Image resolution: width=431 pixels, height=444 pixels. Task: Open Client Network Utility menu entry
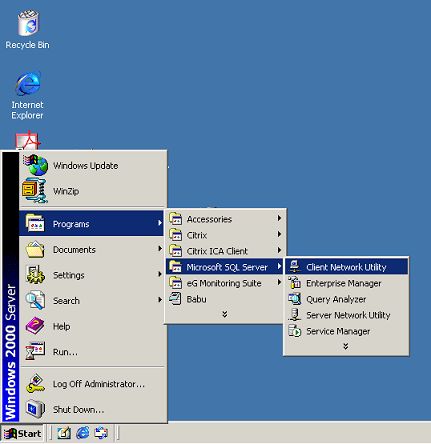coord(346,267)
